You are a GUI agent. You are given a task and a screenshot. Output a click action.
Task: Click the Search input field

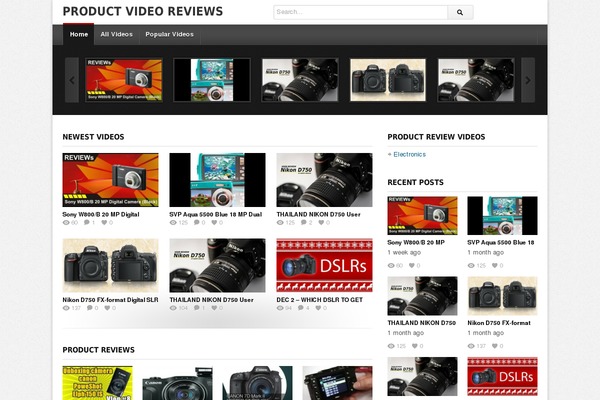pos(360,12)
